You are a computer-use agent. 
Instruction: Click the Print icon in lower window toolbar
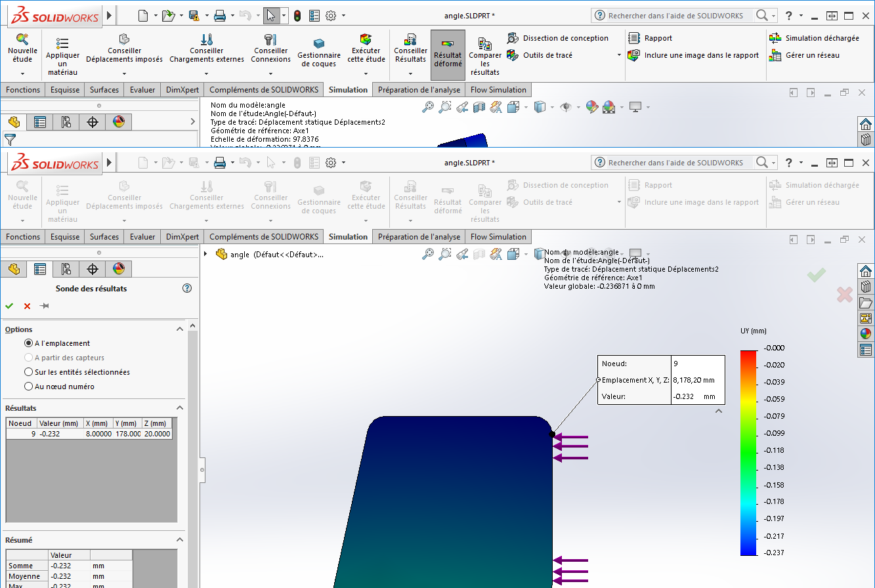(220, 163)
